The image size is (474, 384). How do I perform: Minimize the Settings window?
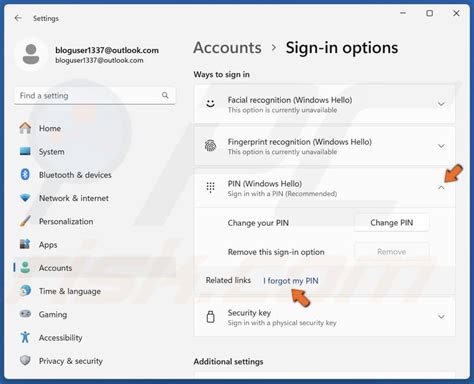(x=403, y=13)
